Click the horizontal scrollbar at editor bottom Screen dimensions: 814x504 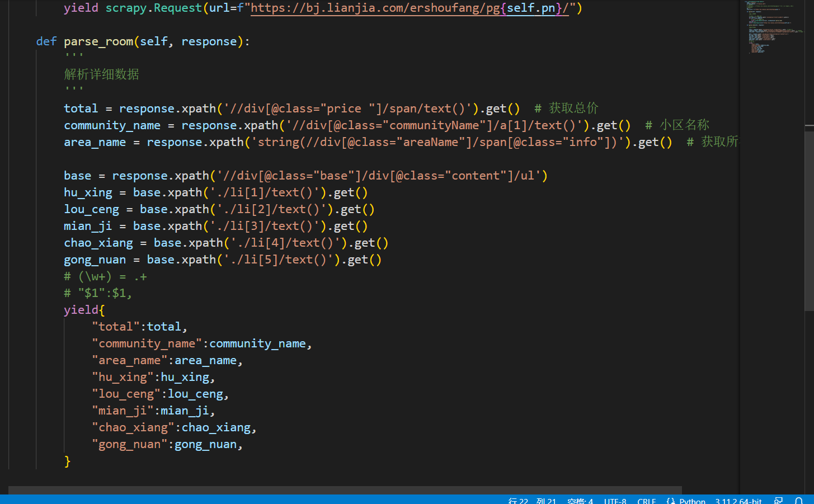coord(345,489)
